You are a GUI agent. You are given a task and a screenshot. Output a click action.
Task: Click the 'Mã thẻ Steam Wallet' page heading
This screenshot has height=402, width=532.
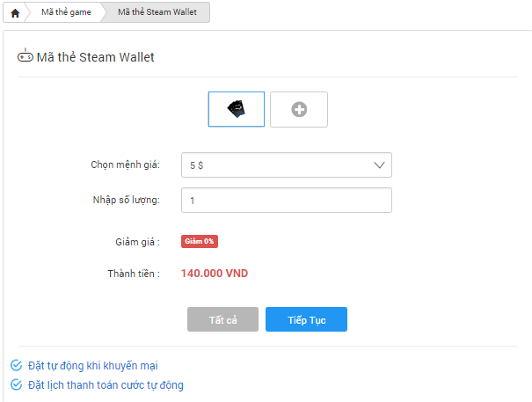pyautogui.click(x=95, y=57)
